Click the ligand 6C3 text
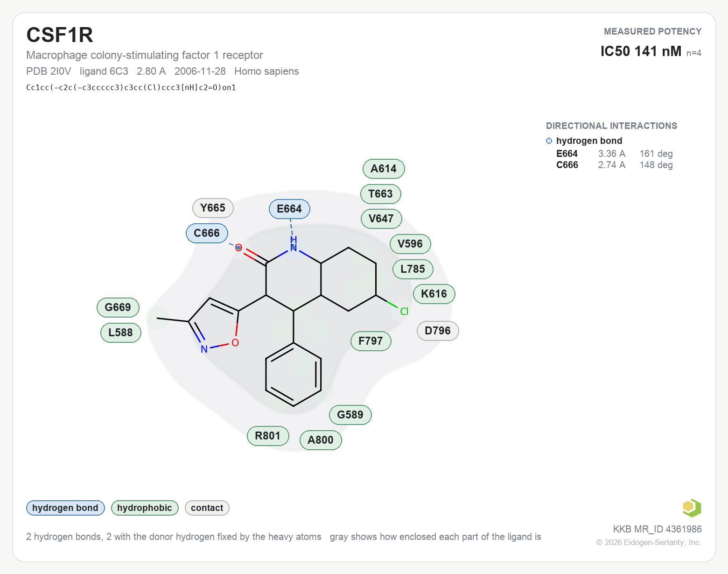The height and width of the screenshot is (574, 728). 104,71
